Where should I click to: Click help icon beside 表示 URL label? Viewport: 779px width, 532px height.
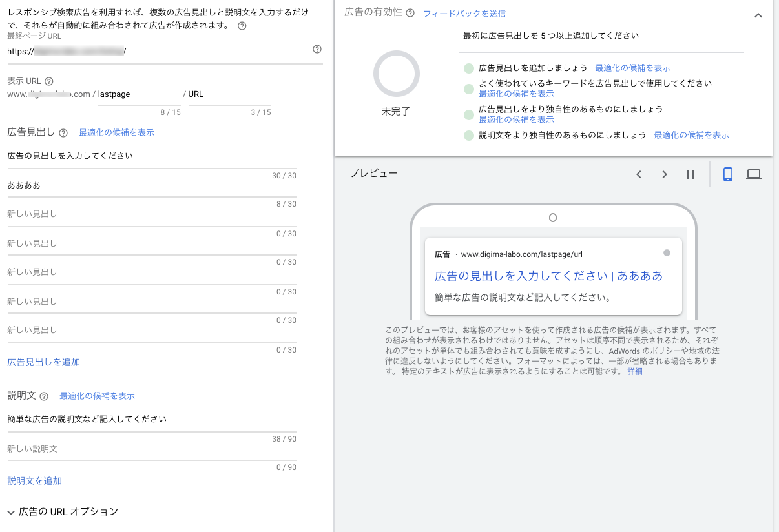(49, 81)
